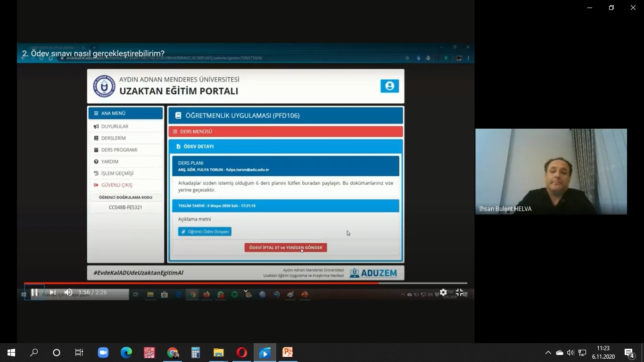Screen dimensions: 644x362
Task: Mute the video player volume
Action: tap(68, 292)
